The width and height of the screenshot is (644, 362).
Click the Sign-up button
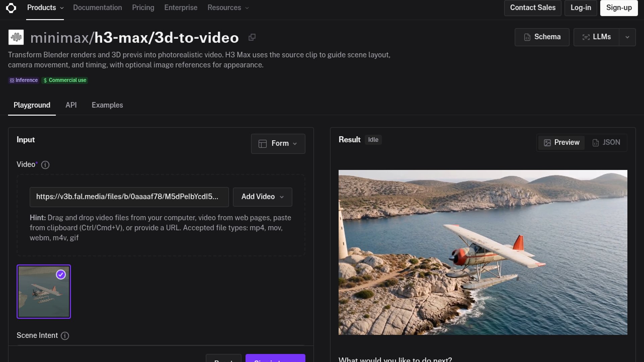point(619,8)
